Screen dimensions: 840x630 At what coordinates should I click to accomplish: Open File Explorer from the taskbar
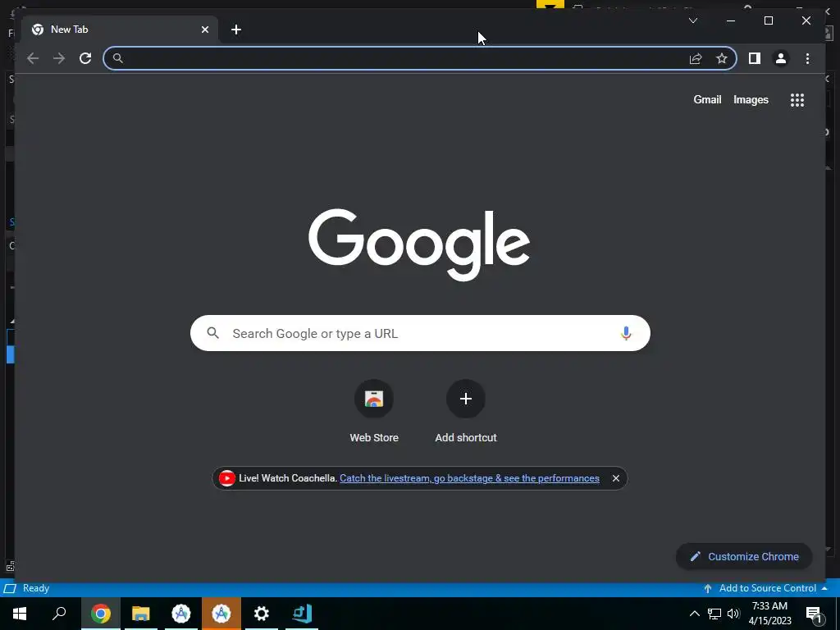[x=141, y=614]
